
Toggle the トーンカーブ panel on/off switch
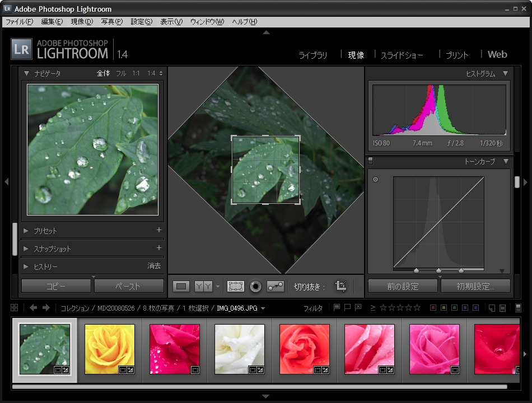tap(371, 162)
